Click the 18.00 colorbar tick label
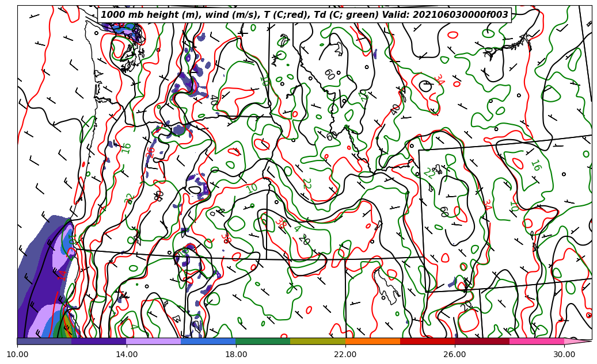597x364 pixels. 236,354
